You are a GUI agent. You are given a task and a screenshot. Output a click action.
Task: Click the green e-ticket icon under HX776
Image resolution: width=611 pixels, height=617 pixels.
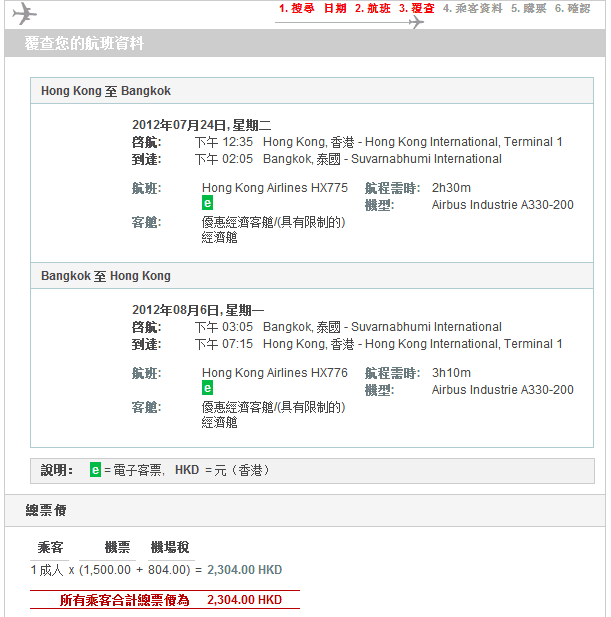pos(207,388)
